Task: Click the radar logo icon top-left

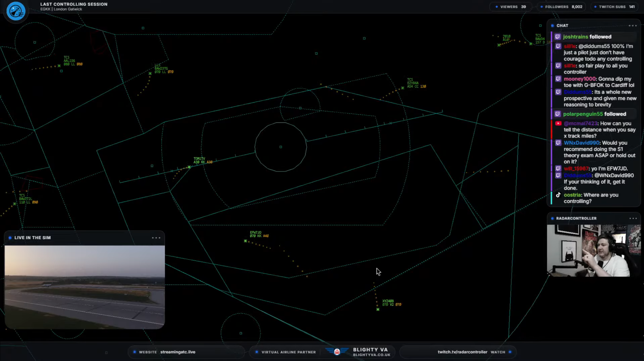Action: (16, 11)
